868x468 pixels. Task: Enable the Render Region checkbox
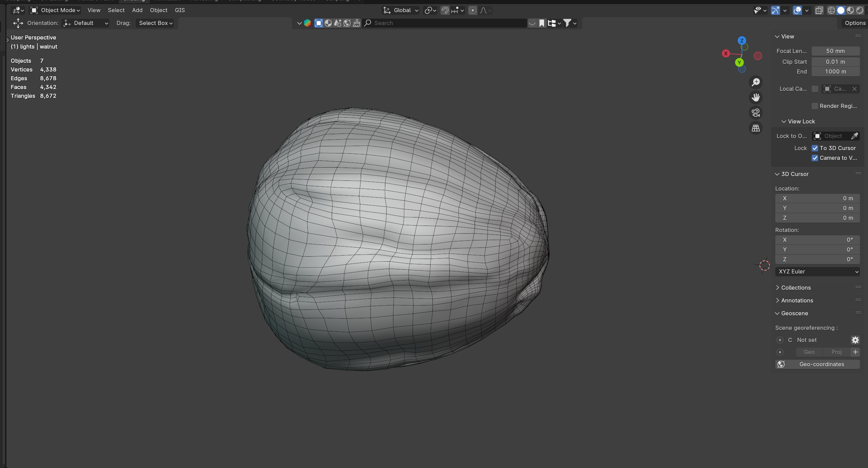pos(815,106)
